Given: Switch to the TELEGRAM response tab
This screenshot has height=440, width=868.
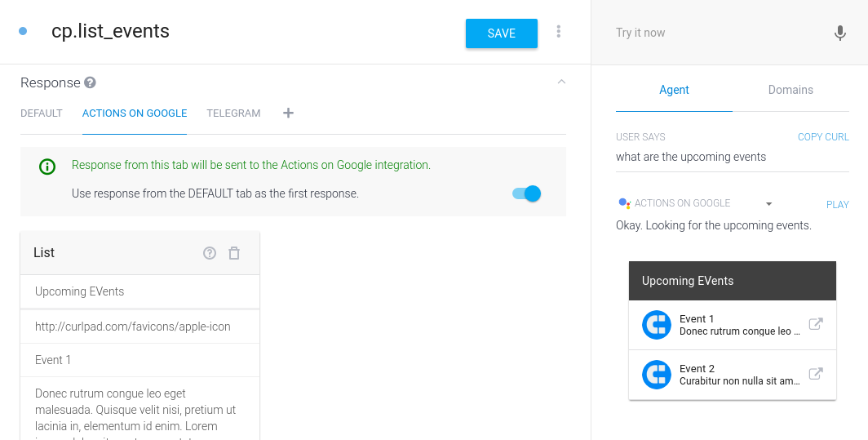Looking at the screenshot, I should (233, 113).
